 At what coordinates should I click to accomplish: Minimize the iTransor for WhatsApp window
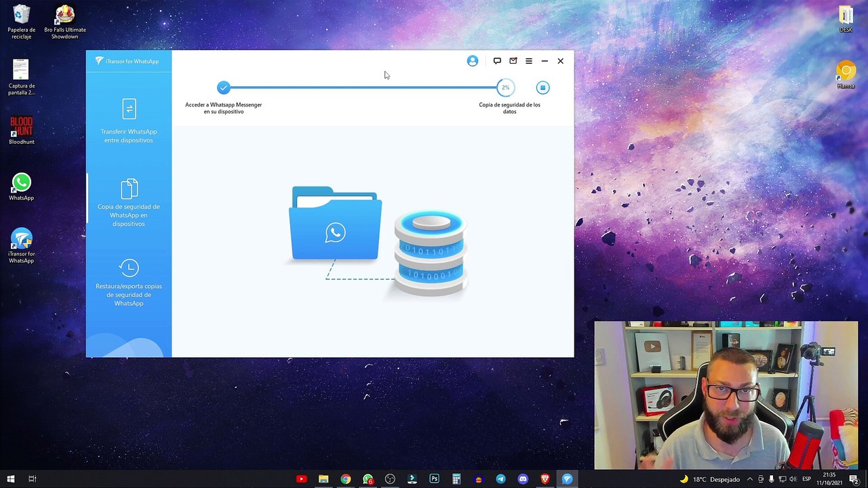[x=545, y=61]
